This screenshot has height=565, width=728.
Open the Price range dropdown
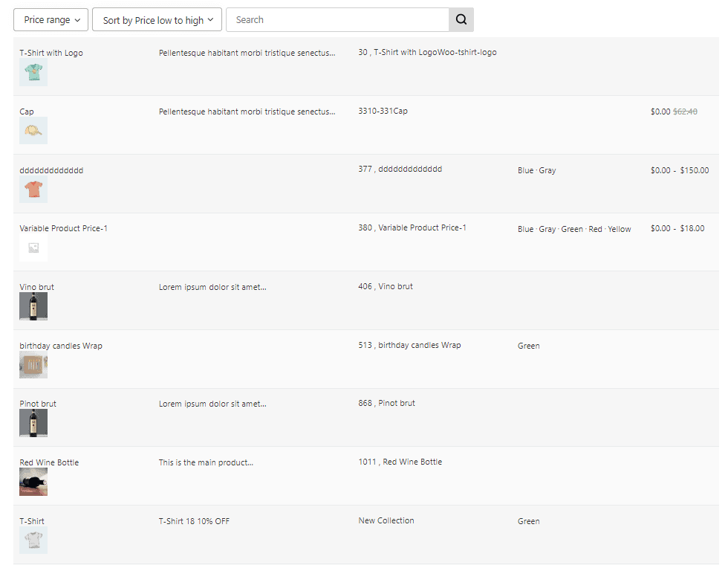coord(51,19)
